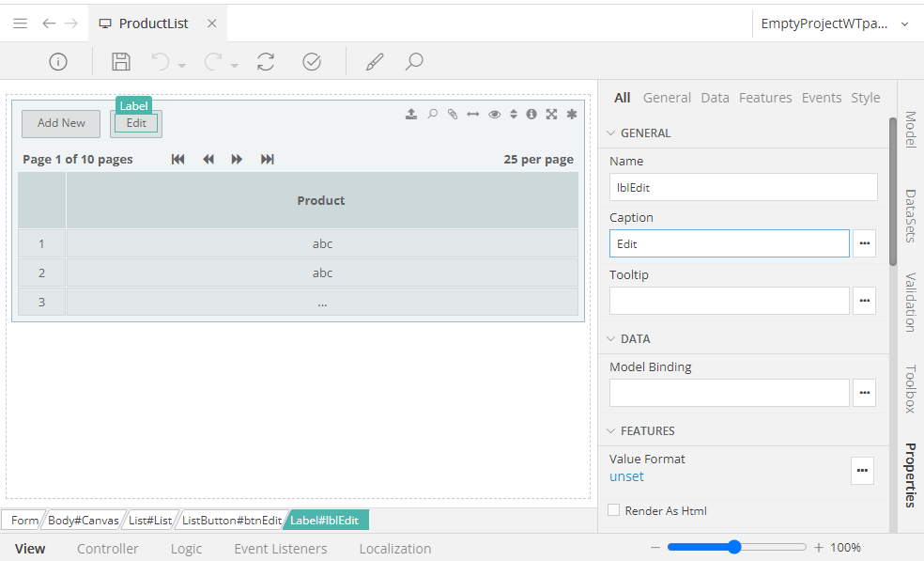Collapse the GENERAL properties section
Screen dimensions: 924x561
tap(611, 133)
